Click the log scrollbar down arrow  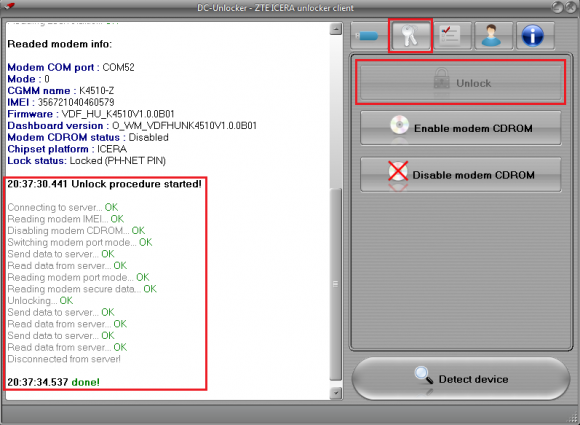coord(335,393)
